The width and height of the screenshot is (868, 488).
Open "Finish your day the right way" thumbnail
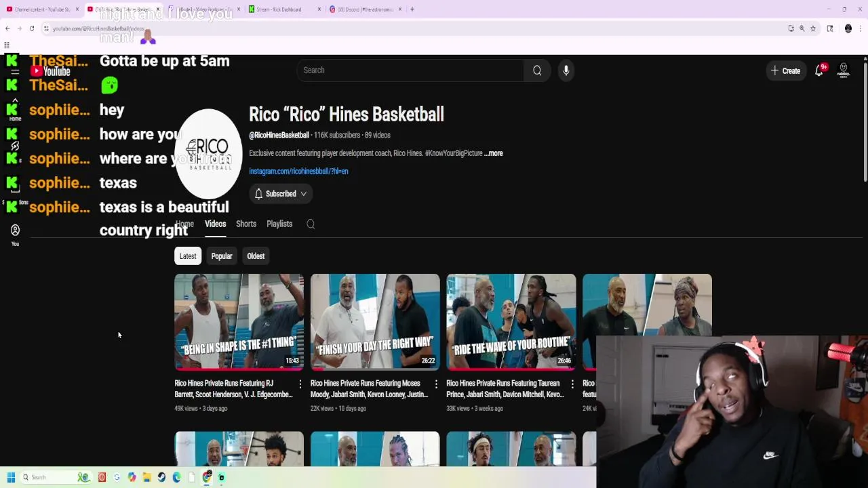(x=375, y=322)
